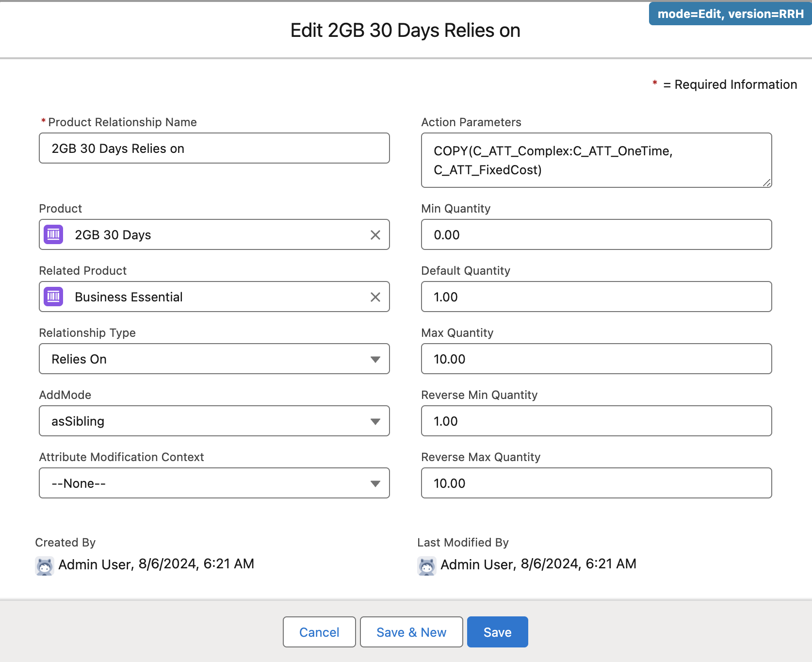The height and width of the screenshot is (662, 812).
Task: Open the Relationship Type dropdown
Action: tap(214, 359)
